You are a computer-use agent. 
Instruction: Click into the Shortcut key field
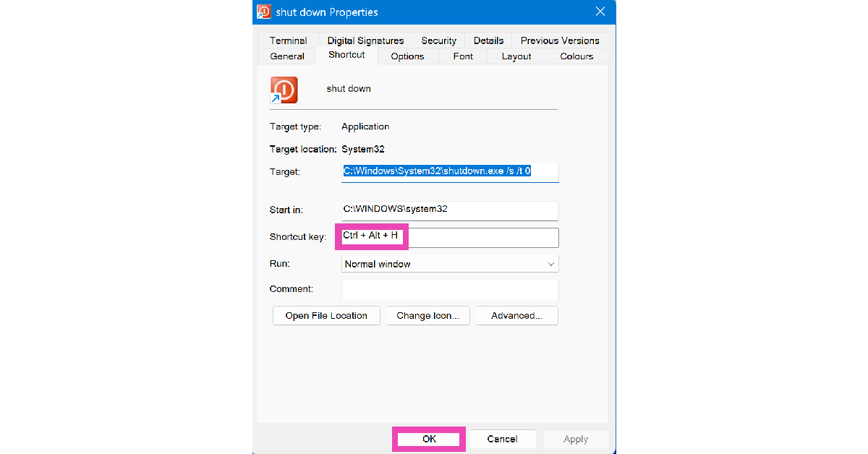449,236
